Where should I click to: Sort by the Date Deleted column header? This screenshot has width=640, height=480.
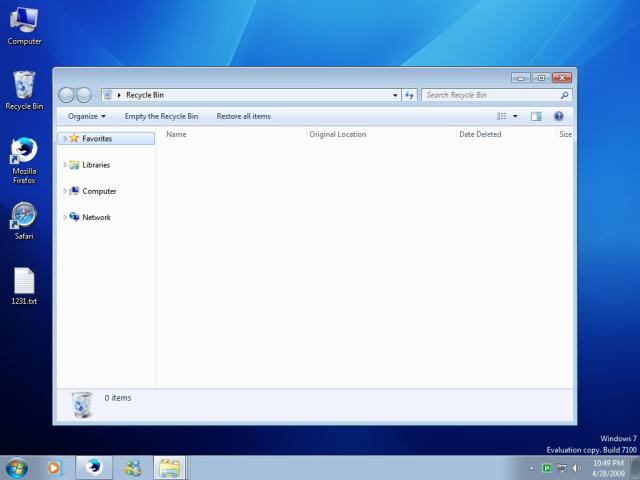pos(480,134)
